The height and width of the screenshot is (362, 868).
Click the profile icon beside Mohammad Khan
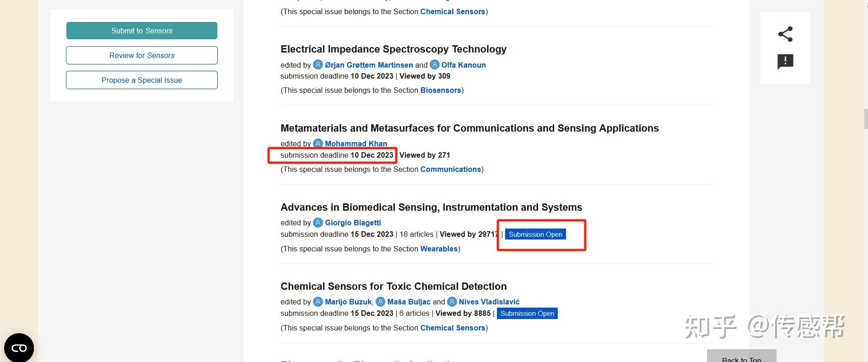pos(318,144)
